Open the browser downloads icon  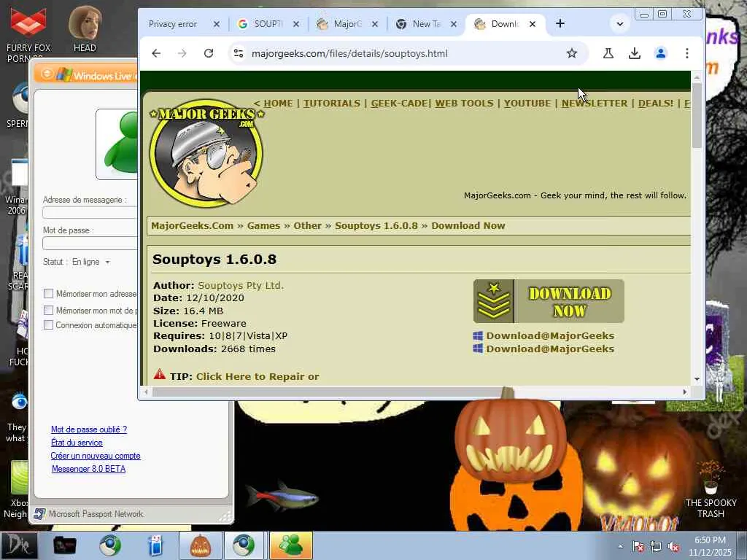(x=634, y=53)
